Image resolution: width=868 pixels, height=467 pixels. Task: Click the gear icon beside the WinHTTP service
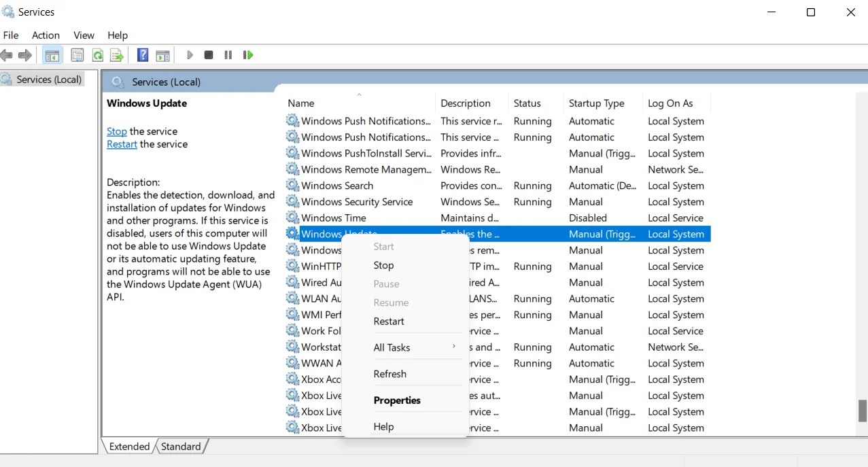click(292, 266)
